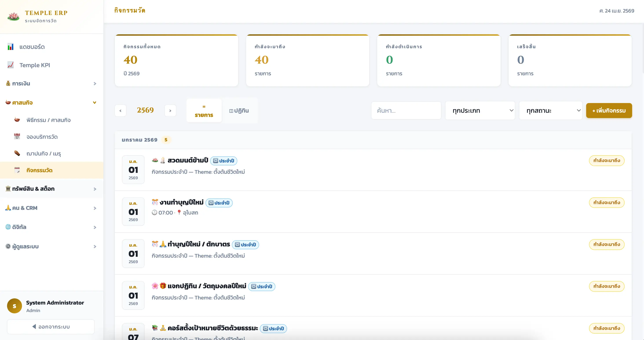Click the เสร็จสิ้น summary card

click(570, 60)
